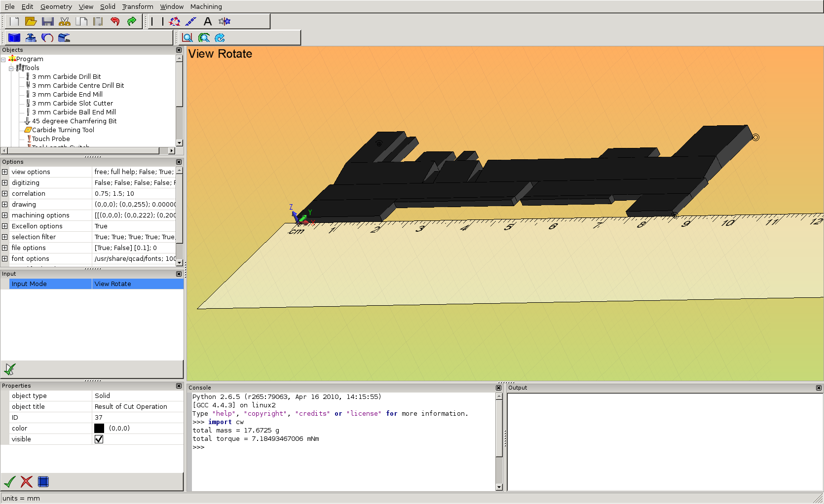Undo with the red arrow icon

tap(115, 21)
